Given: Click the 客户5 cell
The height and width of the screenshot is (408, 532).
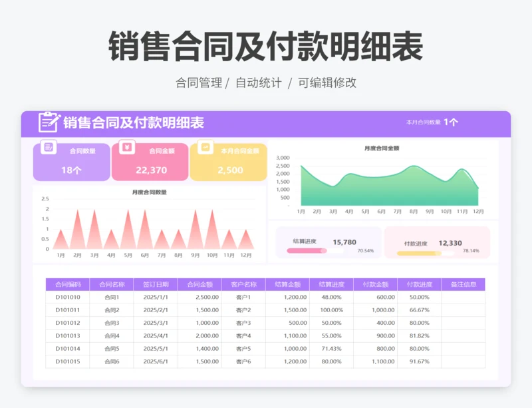Looking at the screenshot, I should point(243,349).
